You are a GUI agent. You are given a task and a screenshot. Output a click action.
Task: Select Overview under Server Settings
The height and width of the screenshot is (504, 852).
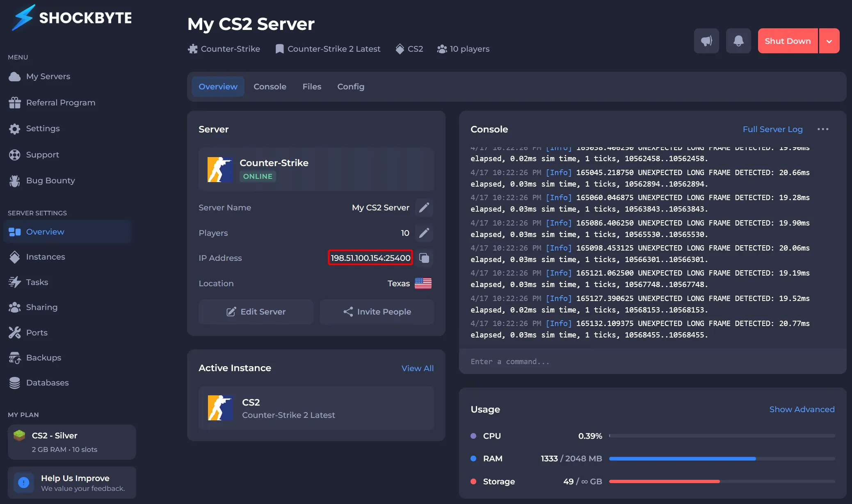click(x=67, y=232)
